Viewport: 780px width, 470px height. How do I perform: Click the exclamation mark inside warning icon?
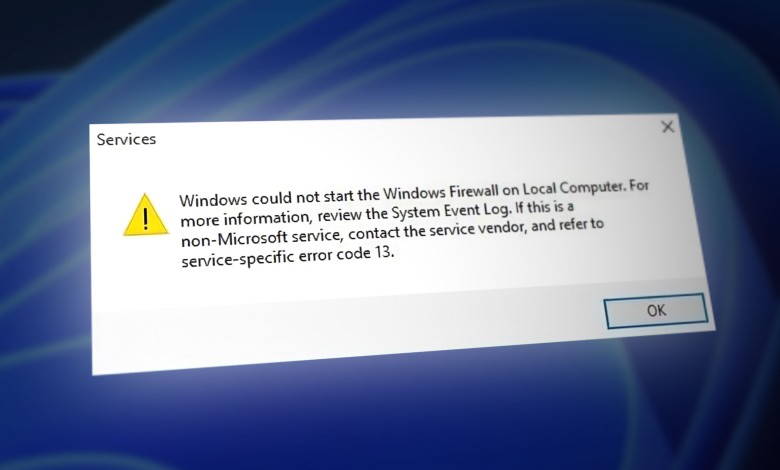click(x=145, y=218)
